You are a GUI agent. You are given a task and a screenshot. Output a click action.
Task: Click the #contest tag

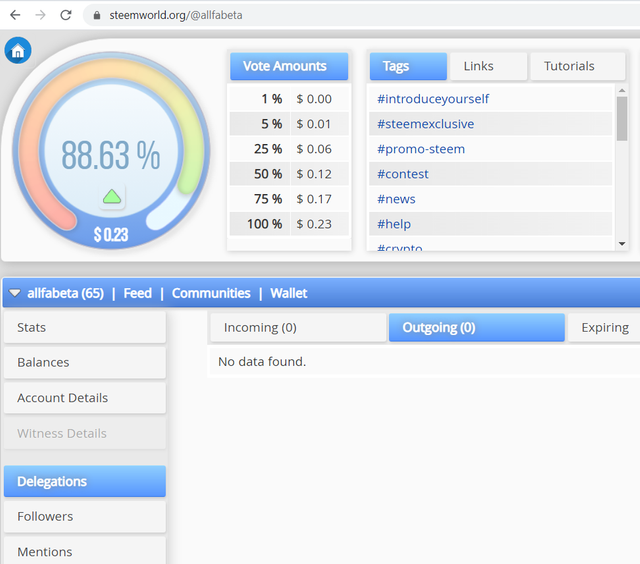pyautogui.click(x=403, y=174)
